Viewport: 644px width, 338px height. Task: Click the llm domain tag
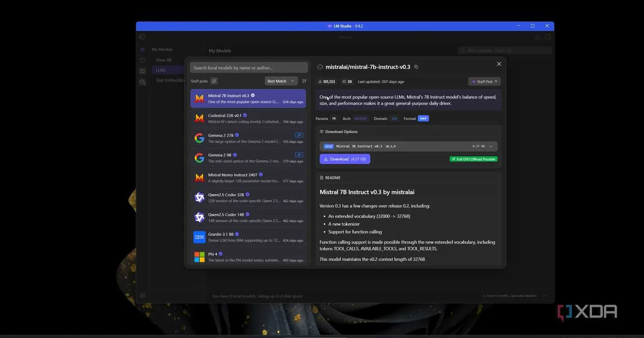pyautogui.click(x=394, y=119)
